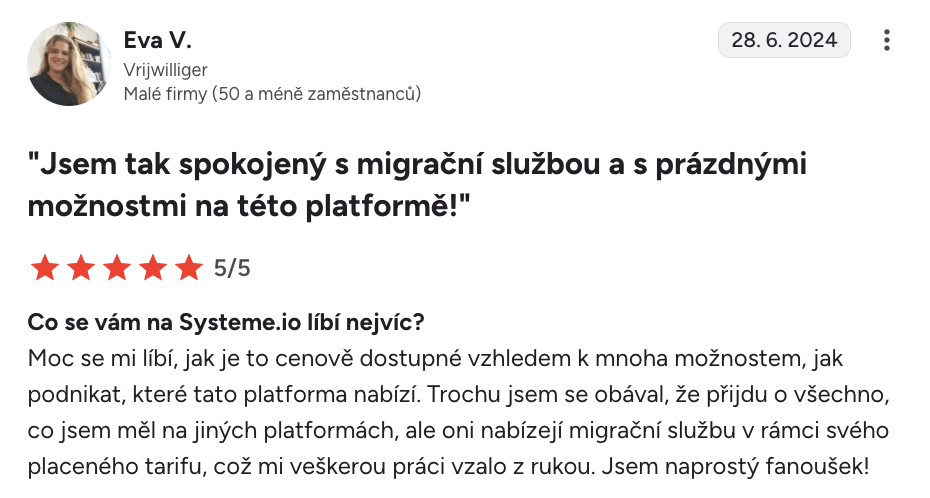
Task: Click the review title starting with Jsem tak spokojený
Action: [x=418, y=166]
